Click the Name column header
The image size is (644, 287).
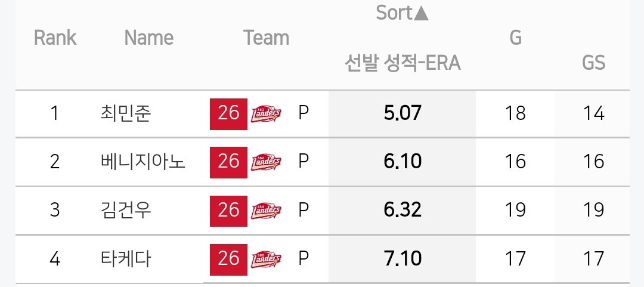148,38
